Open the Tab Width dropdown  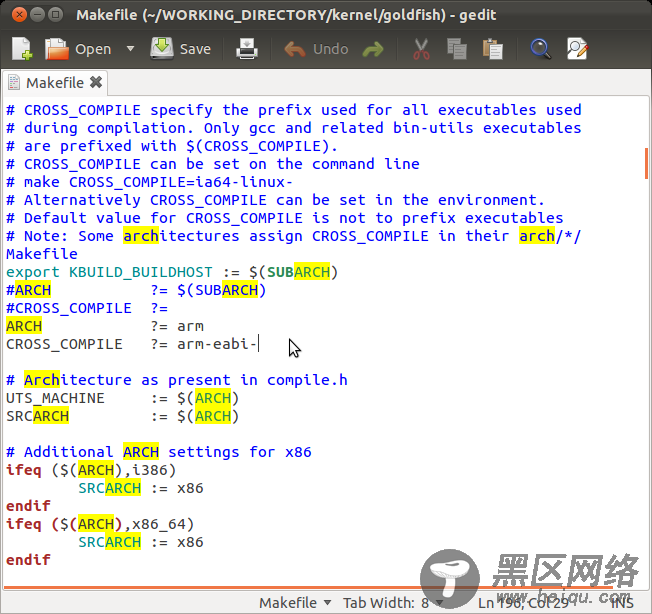(393, 602)
